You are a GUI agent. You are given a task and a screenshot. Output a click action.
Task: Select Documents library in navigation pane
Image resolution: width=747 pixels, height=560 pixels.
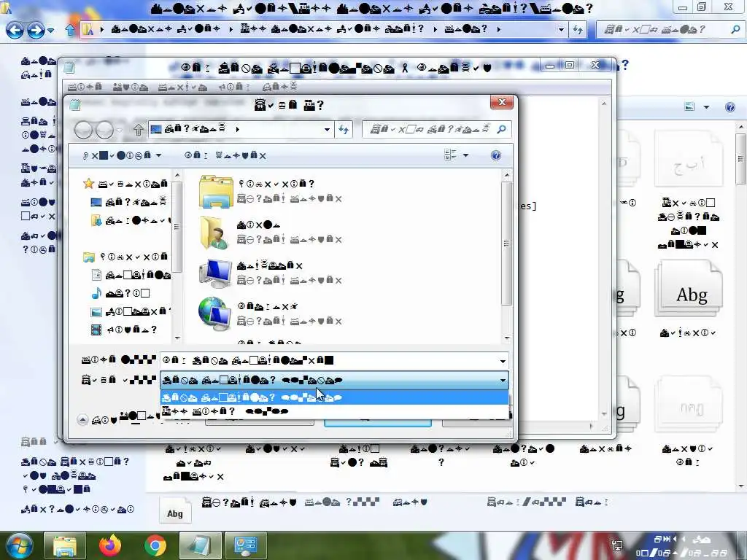131,275
